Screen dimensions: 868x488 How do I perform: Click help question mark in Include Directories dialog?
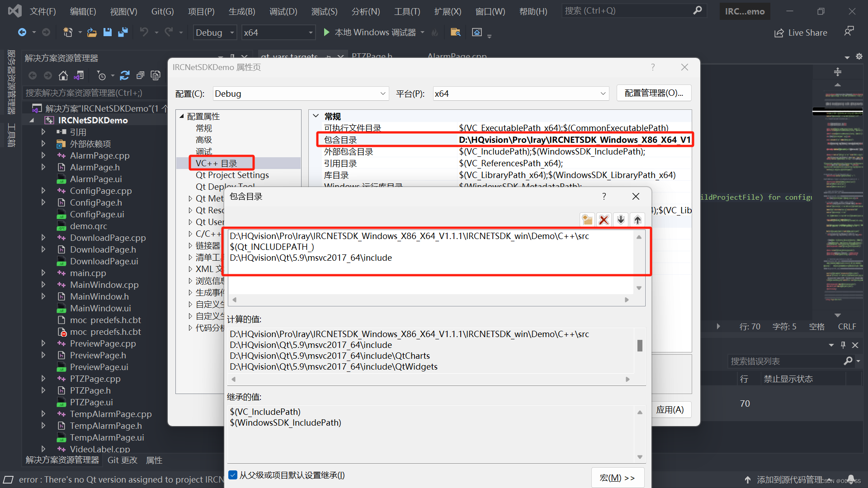tap(604, 196)
